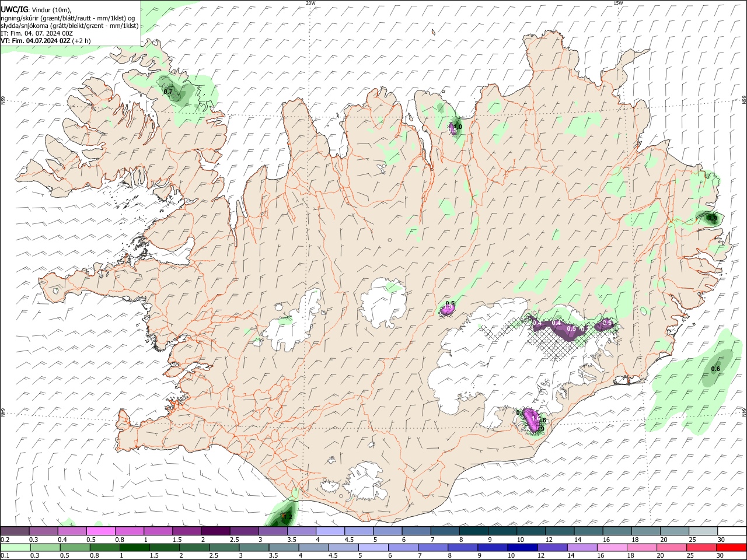
Task: Select the red-pink 25 rain legend swatch
Action: (x=701, y=547)
